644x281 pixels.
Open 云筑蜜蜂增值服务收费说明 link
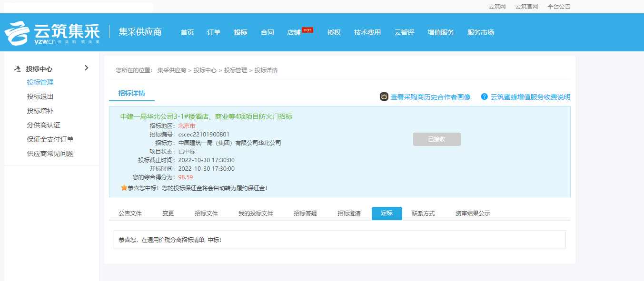pyautogui.click(x=530, y=97)
